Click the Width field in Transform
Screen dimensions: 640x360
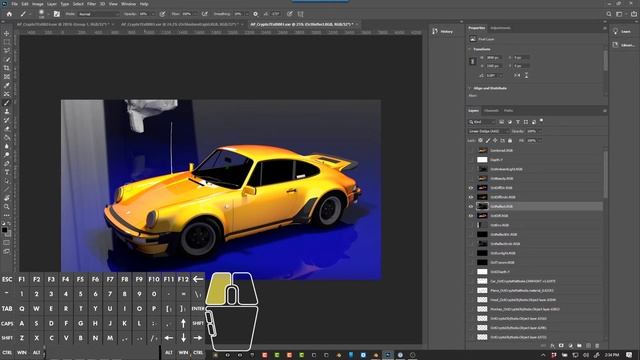[494, 58]
